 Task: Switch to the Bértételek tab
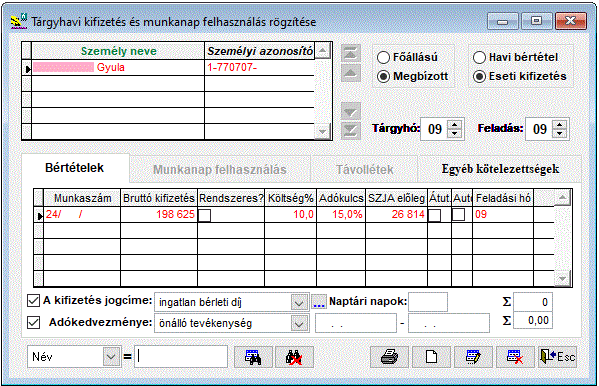[75, 168]
